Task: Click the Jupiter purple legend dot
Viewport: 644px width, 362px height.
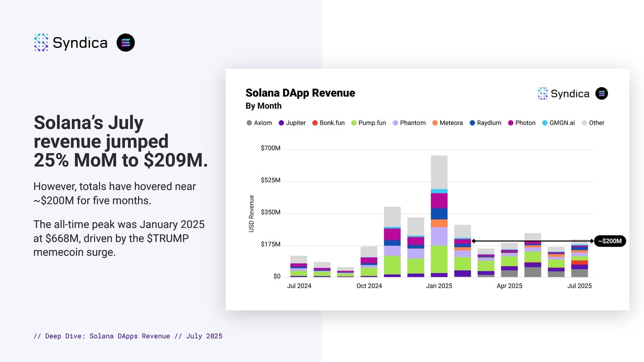Action: coord(281,123)
